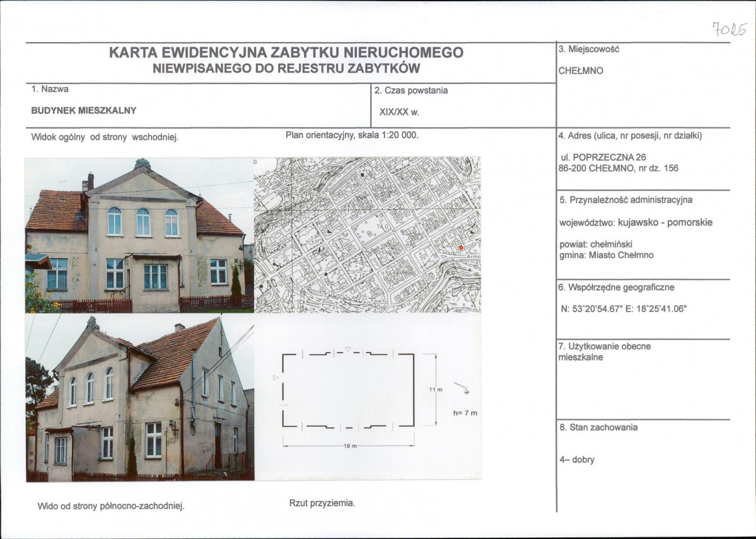Click the 'gmina: Miasto Chełmno' line
The width and height of the screenshot is (756, 539).
point(606,255)
